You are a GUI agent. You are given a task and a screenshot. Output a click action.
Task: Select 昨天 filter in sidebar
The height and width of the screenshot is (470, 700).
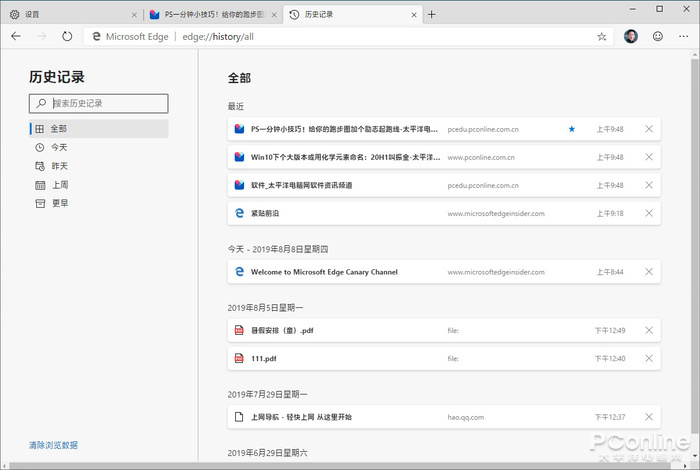59,166
